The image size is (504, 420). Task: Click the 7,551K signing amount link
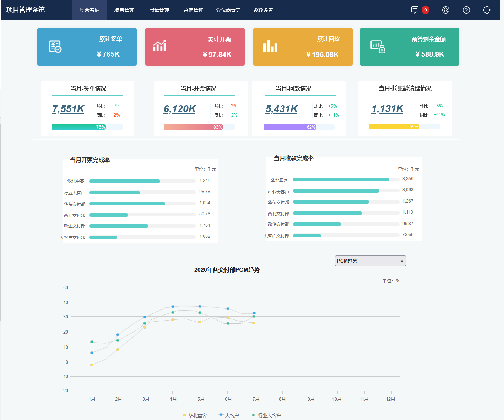coord(68,109)
